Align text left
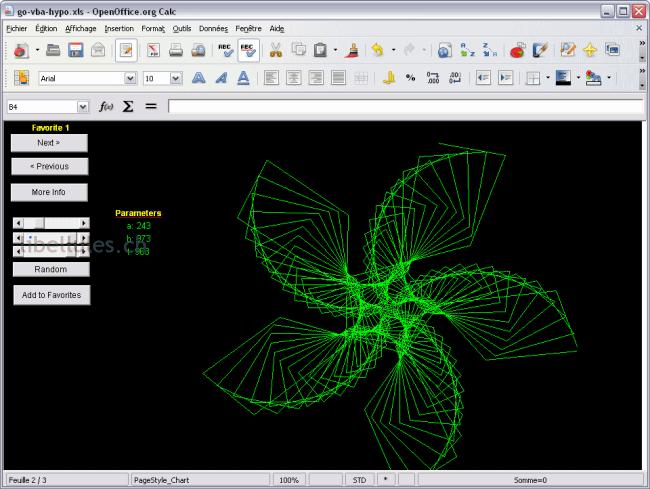Screen dimensions: 650x489 [x=271, y=78]
